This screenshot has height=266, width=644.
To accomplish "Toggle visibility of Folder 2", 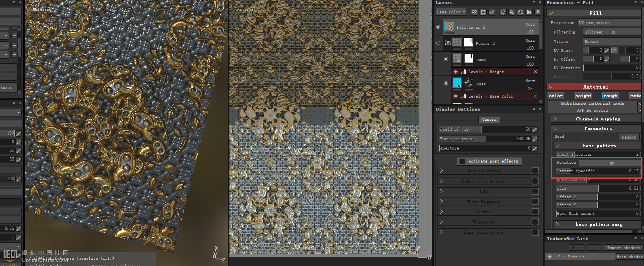I will tap(438, 43).
